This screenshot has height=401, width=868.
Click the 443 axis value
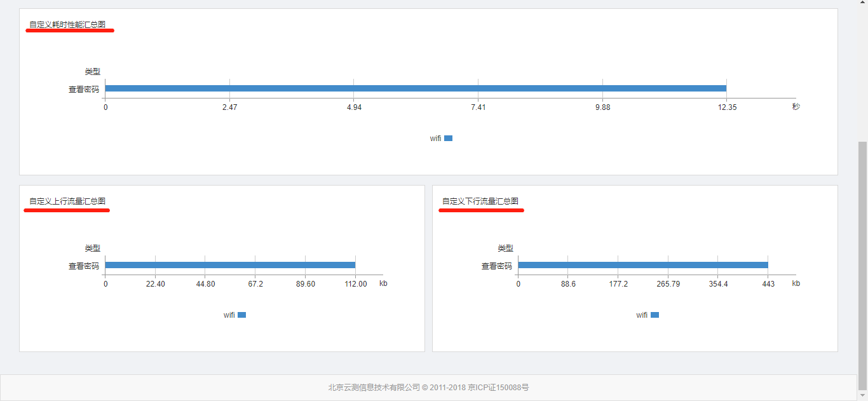(768, 284)
